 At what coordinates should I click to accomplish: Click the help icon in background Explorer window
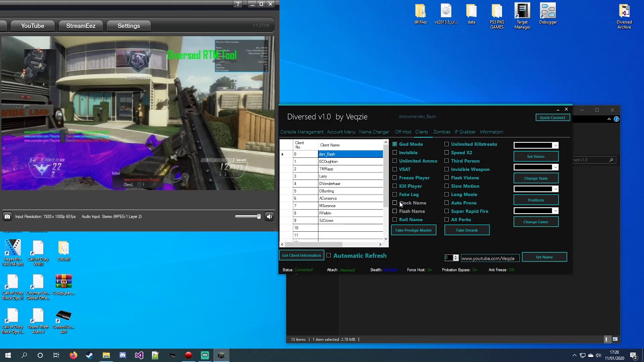tap(616, 119)
